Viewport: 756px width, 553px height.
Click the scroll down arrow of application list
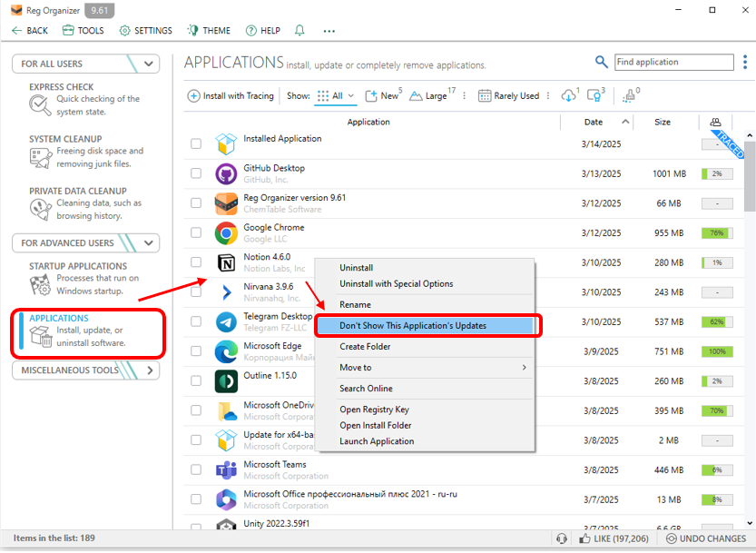(x=750, y=524)
